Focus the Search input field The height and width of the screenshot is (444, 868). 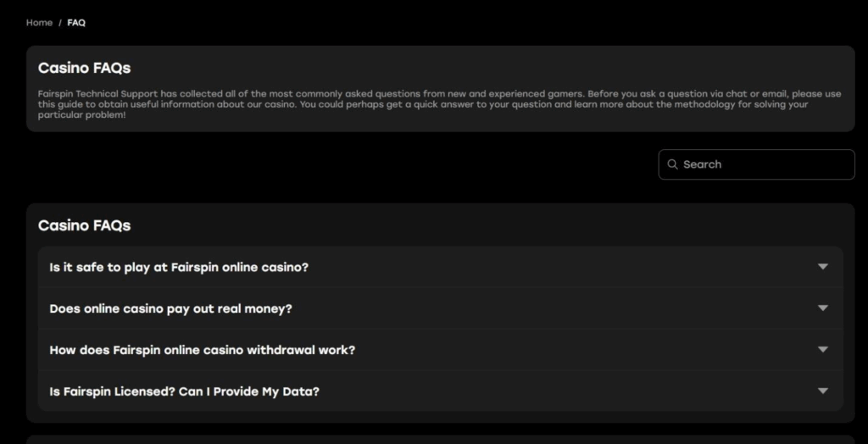pyautogui.click(x=763, y=164)
